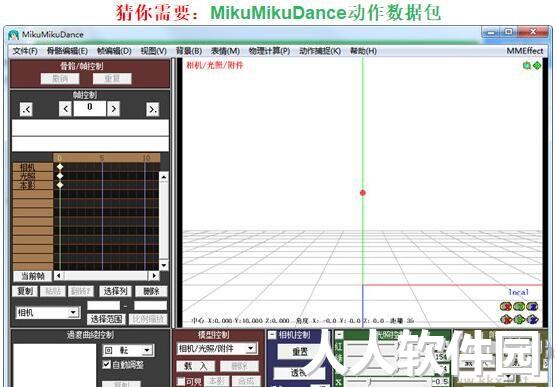This screenshot has height=387, width=556.
Task: Collapse the green light control panel
Action: [x=339, y=334]
